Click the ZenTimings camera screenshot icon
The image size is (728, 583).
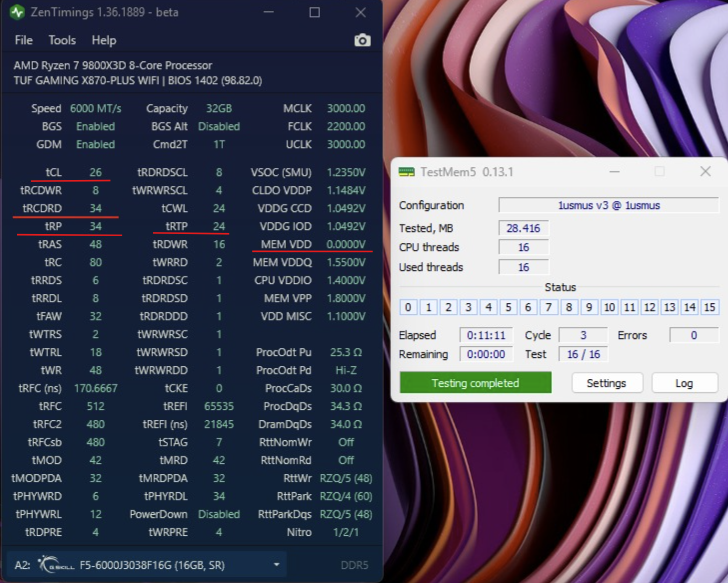[362, 40]
